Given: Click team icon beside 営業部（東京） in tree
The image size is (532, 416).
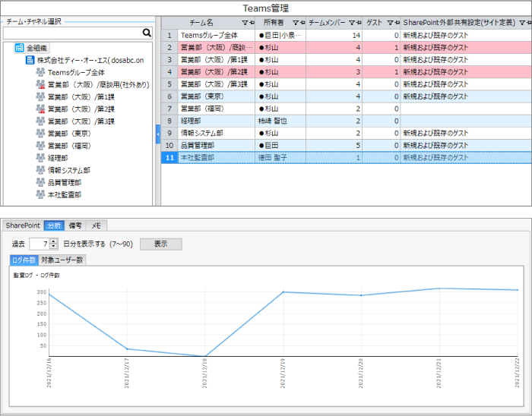Looking at the screenshot, I should (40, 133).
